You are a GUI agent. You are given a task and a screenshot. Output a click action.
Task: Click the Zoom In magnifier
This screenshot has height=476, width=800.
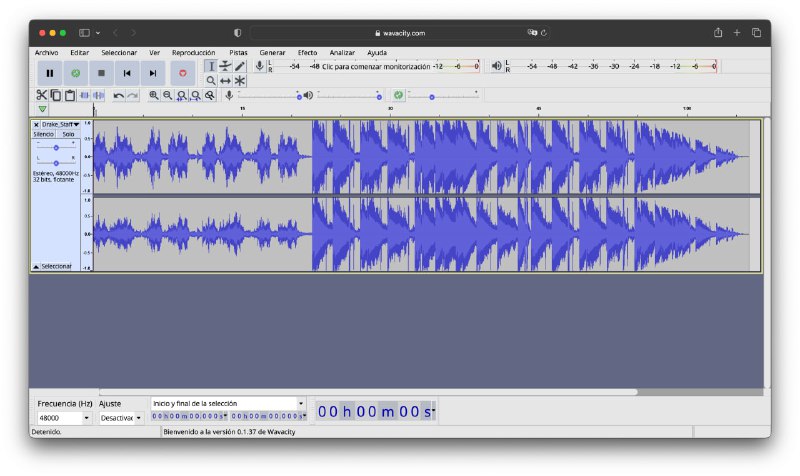pos(154,95)
